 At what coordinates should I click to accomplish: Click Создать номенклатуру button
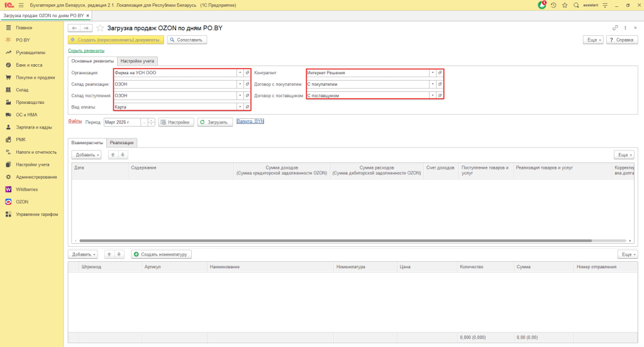(161, 254)
